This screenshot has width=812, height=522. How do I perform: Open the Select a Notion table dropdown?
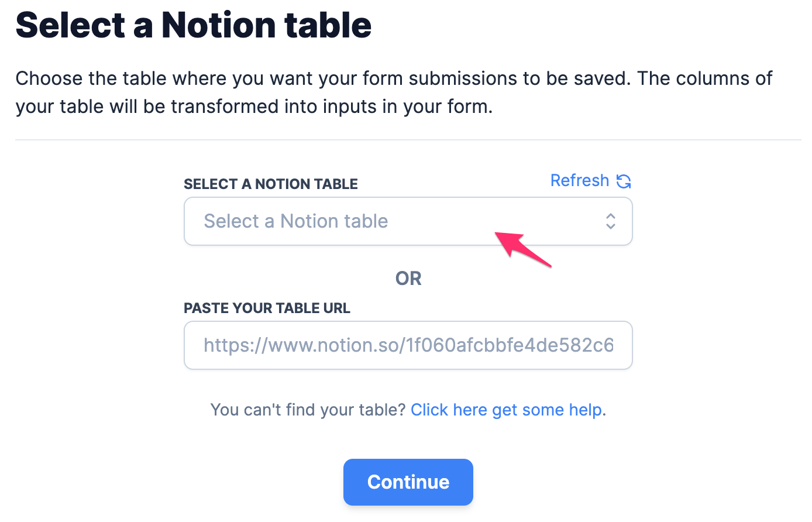pos(408,221)
